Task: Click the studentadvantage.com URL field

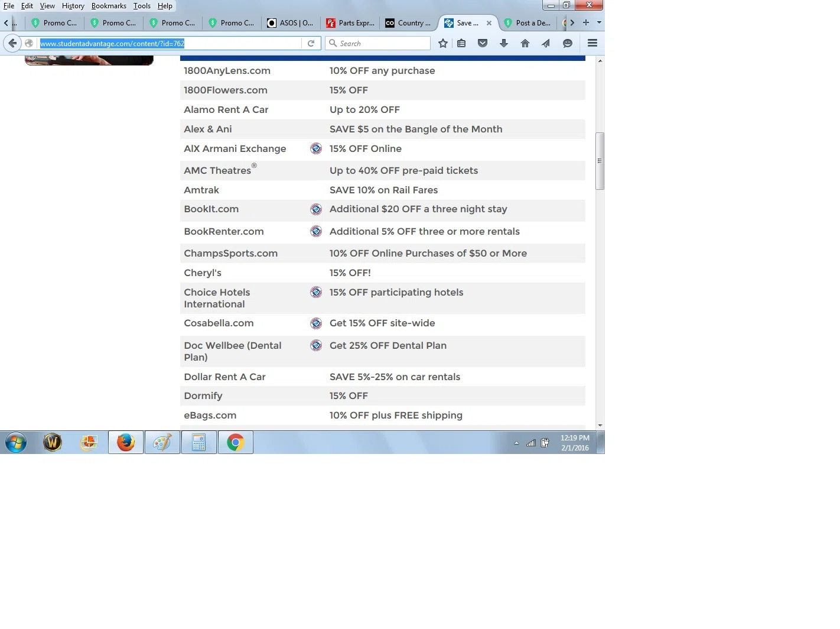Action: pyautogui.click(x=170, y=43)
